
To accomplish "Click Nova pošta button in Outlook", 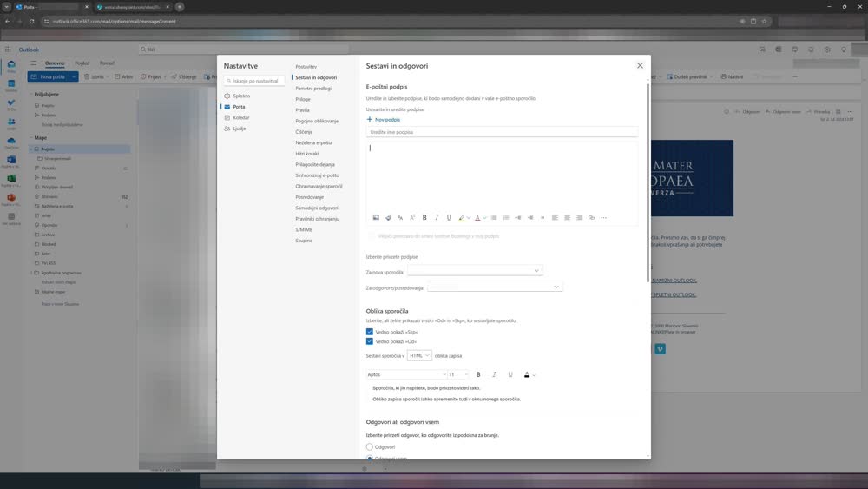I will (48, 77).
